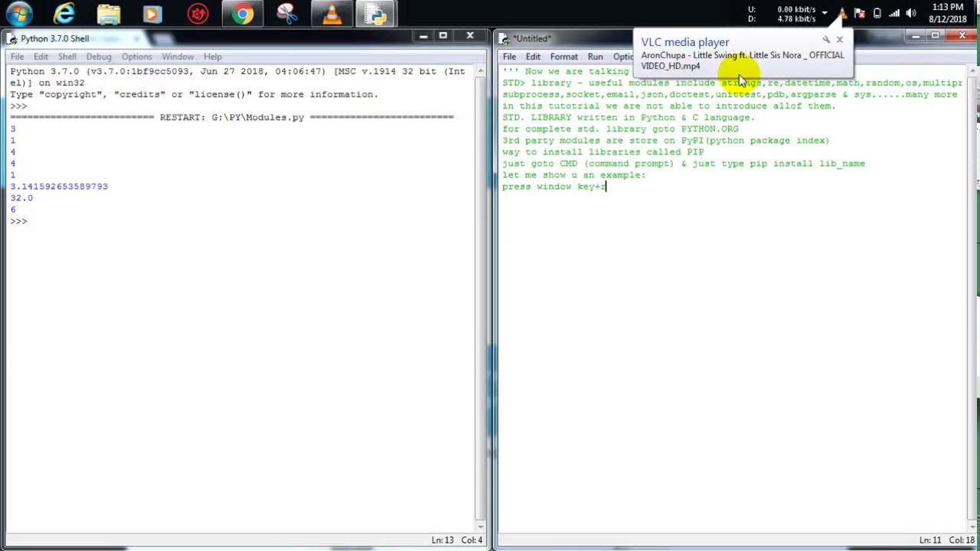Open Edit menu in Untitled editor window
The width and height of the screenshot is (980, 551).
(533, 57)
